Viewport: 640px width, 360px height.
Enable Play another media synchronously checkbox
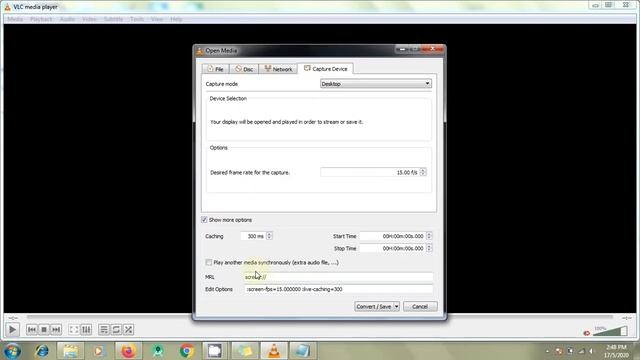tap(209, 262)
